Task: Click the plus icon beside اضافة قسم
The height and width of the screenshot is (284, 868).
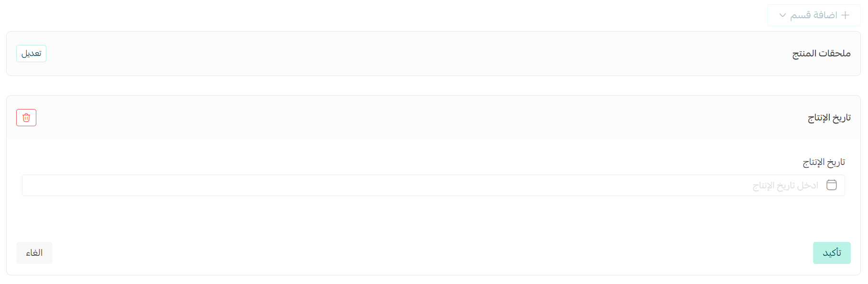Action: coord(846,15)
